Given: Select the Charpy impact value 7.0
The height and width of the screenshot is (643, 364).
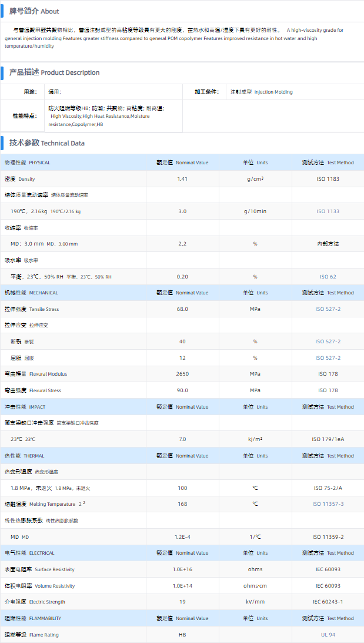Looking at the screenshot, I should (x=182, y=439).
